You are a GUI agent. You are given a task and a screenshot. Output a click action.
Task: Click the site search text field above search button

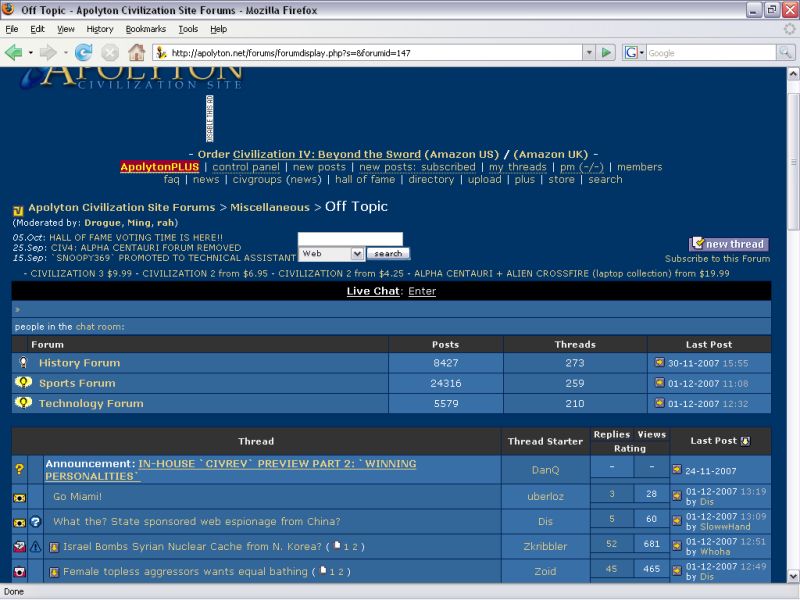(350, 239)
